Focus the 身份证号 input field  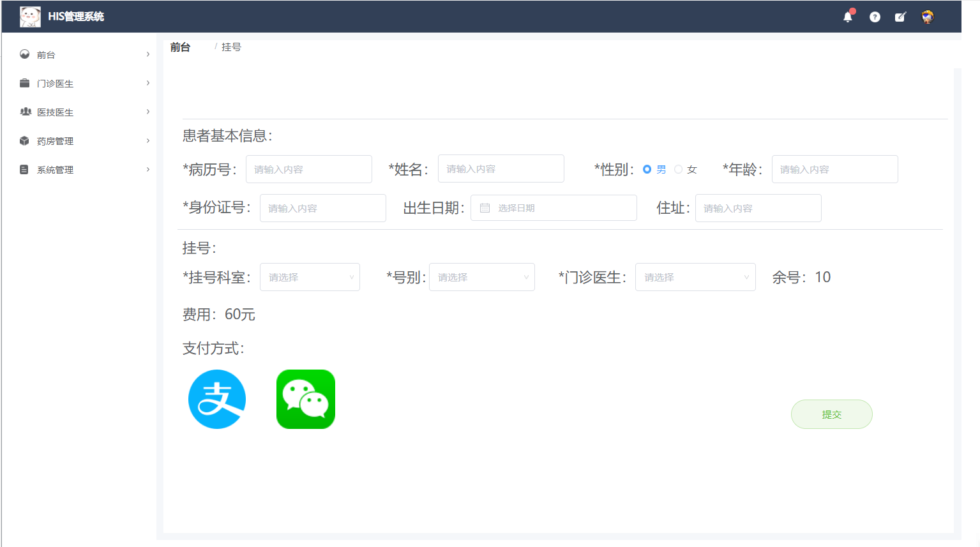[x=323, y=208]
